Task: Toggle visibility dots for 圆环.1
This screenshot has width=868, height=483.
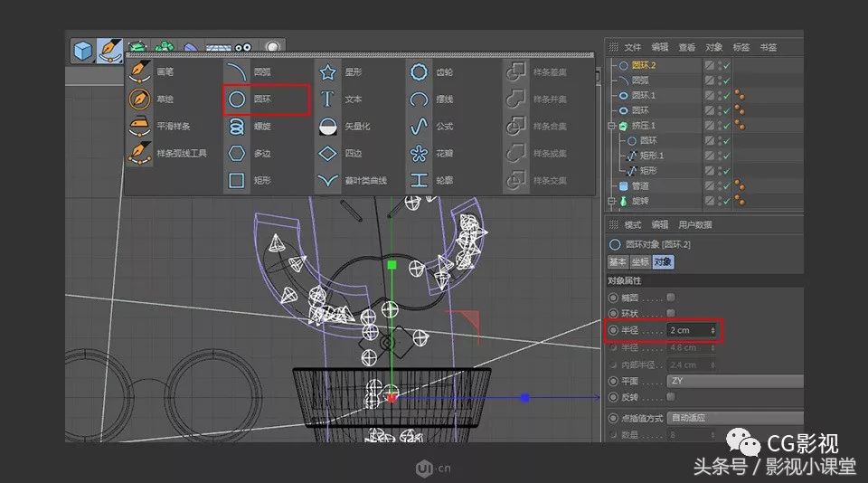Action: click(719, 95)
